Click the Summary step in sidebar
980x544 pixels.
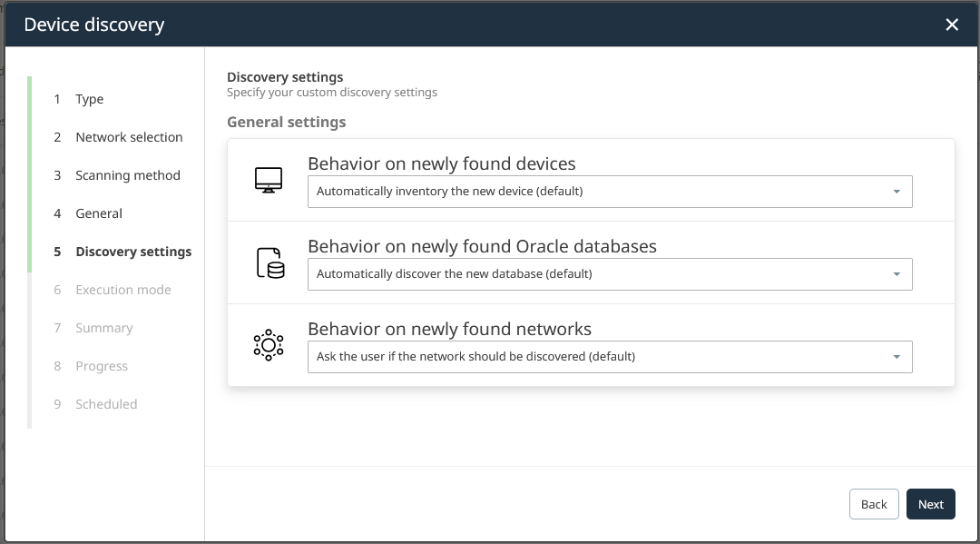point(103,328)
